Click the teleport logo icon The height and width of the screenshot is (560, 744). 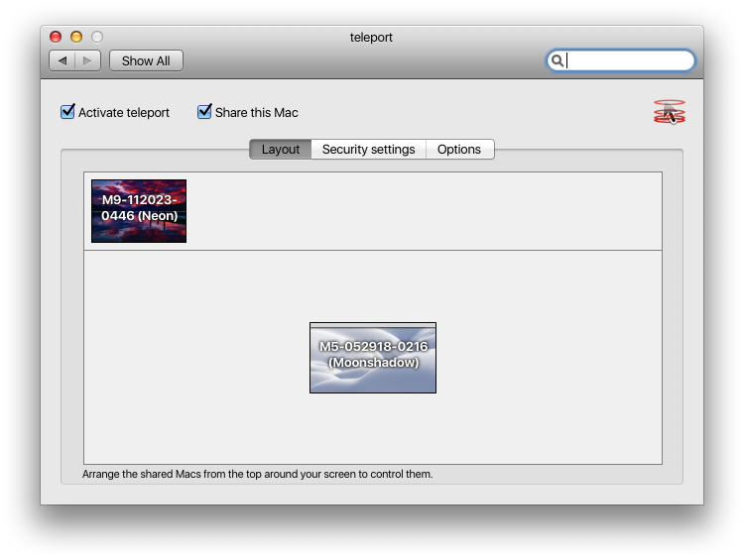pos(670,112)
